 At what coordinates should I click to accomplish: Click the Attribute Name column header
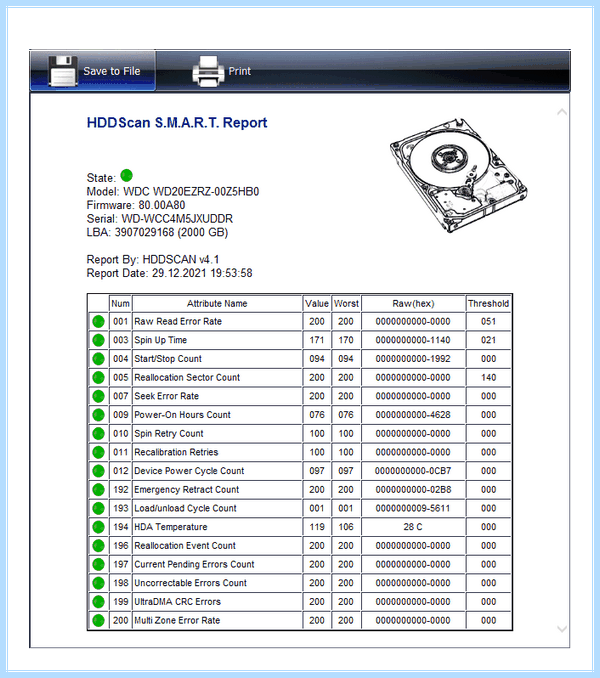coord(217,304)
